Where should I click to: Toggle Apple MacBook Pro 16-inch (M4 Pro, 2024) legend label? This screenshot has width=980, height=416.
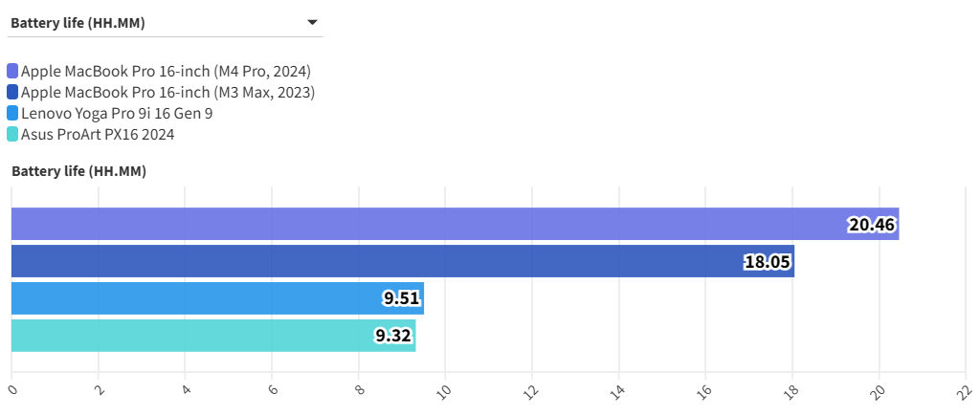pyautogui.click(x=166, y=71)
